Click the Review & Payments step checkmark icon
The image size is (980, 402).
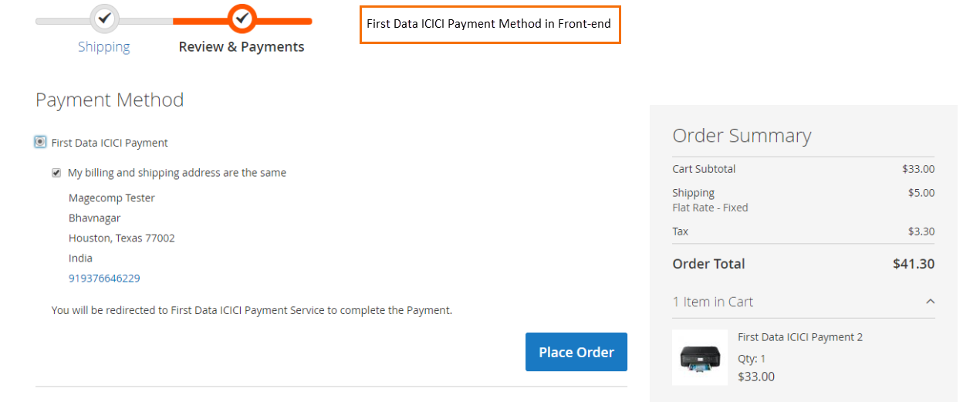tap(242, 18)
